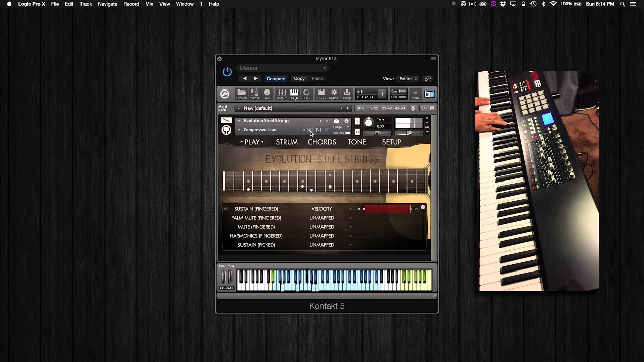Open the Master editor panel
Image resolution: width=644 pixels, height=362 pixels.
click(254, 94)
